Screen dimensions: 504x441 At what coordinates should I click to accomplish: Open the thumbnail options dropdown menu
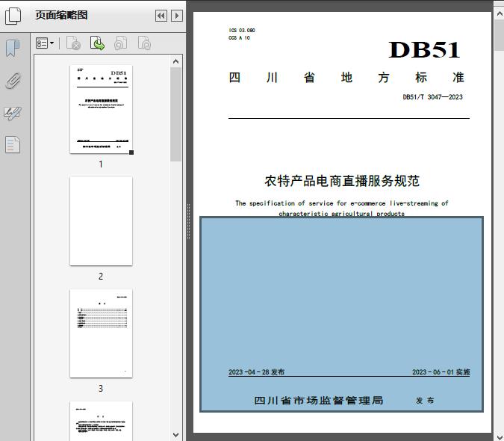(45, 43)
